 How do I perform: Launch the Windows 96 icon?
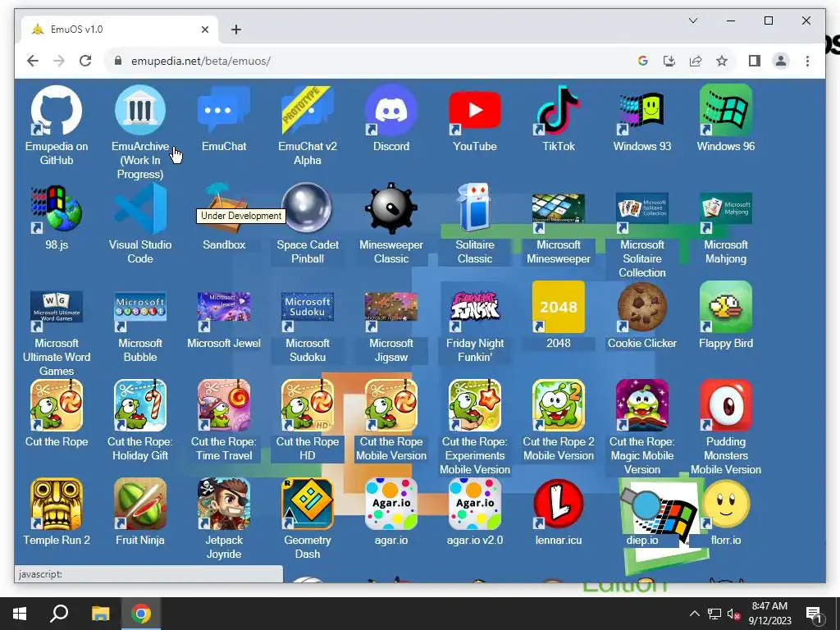click(725, 111)
